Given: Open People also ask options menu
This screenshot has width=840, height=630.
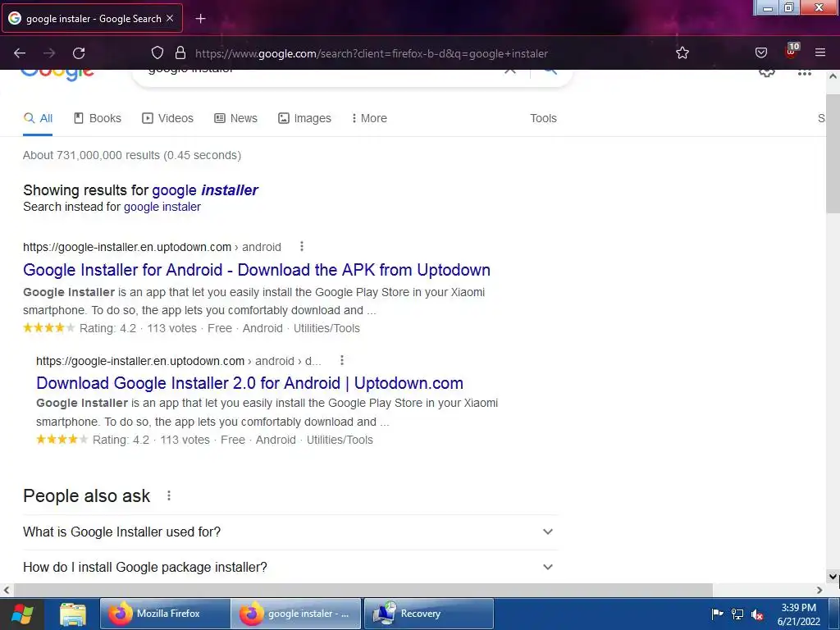Looking at the screenshot, I should click(169, 495).
